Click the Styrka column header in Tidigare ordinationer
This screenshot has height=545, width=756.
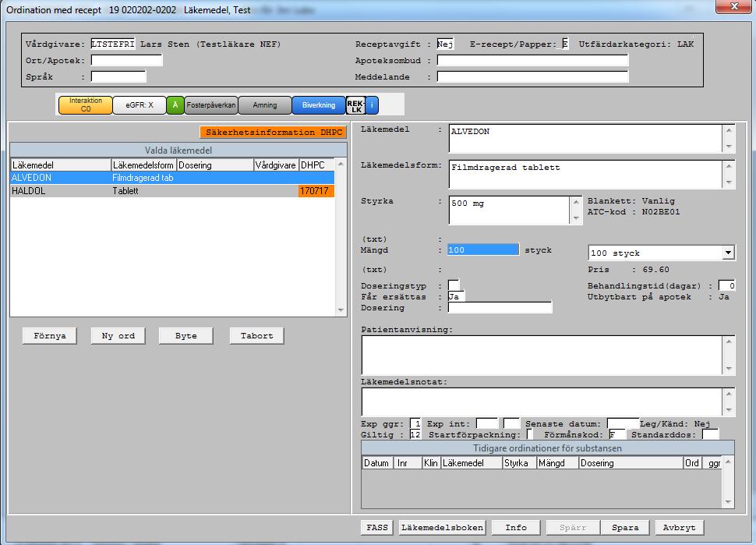pos(520,463)
